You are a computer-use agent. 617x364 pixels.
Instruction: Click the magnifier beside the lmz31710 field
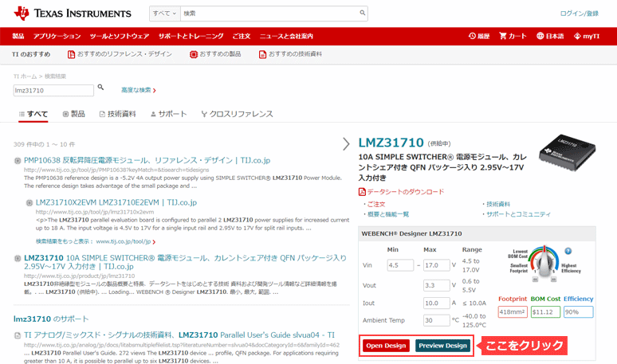click(100, 88)
